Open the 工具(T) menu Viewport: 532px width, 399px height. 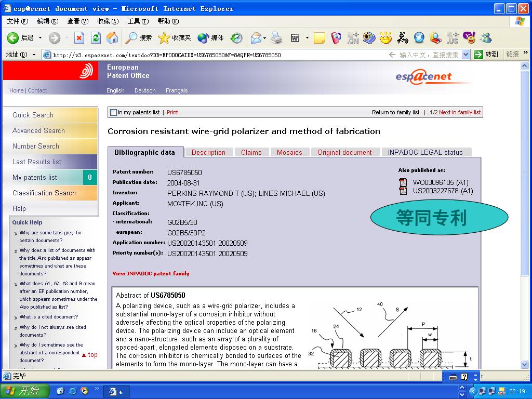(138, 21)
